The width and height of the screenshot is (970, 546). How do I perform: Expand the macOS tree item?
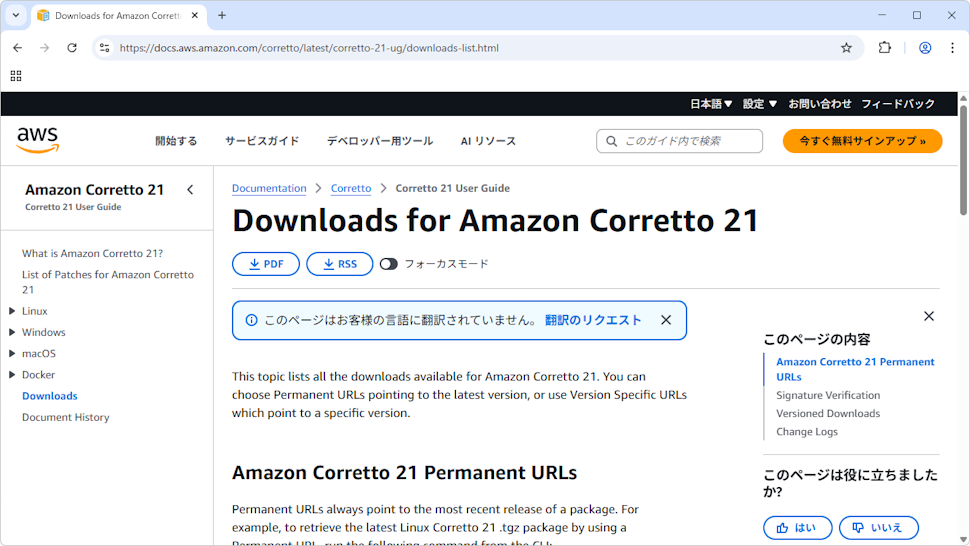coord(12,354)
